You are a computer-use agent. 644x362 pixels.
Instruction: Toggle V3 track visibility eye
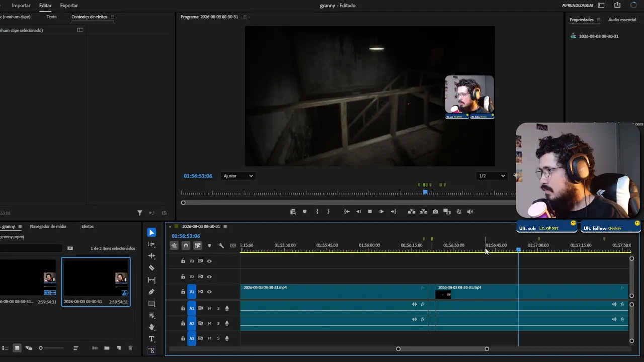click(x=209, y=261)
